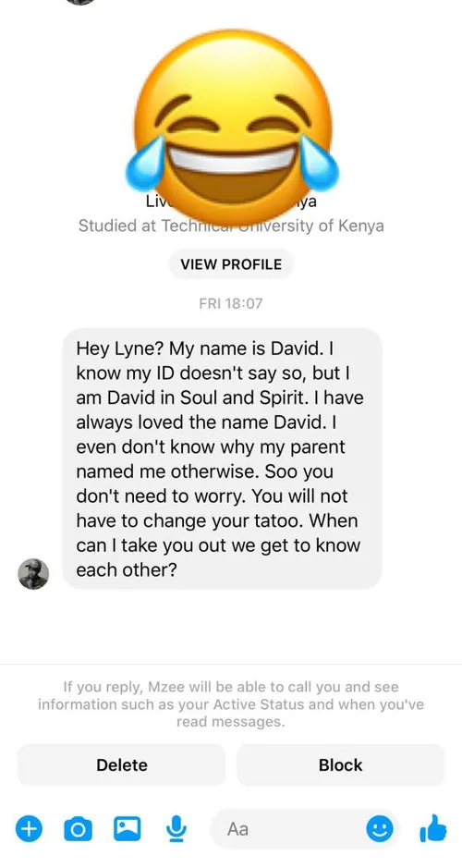462x868 pixels.
Task: Send a thumbs up like
Action: [432, 828]
